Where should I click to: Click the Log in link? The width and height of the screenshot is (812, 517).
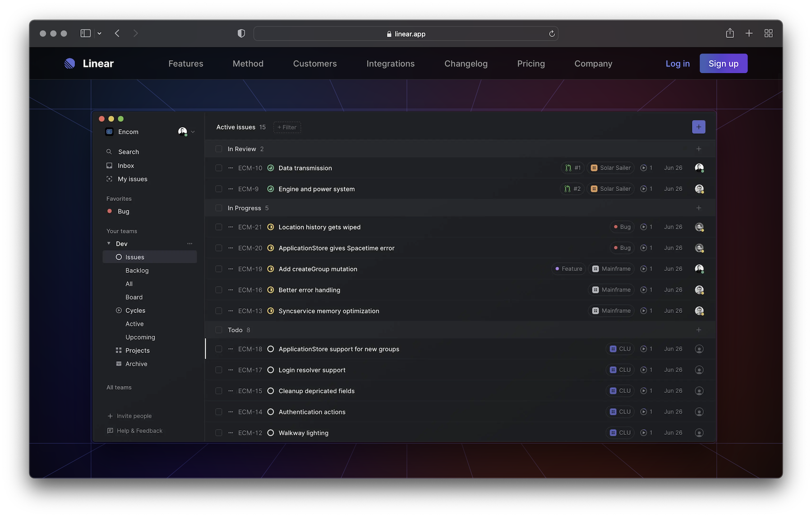[677, 64]
